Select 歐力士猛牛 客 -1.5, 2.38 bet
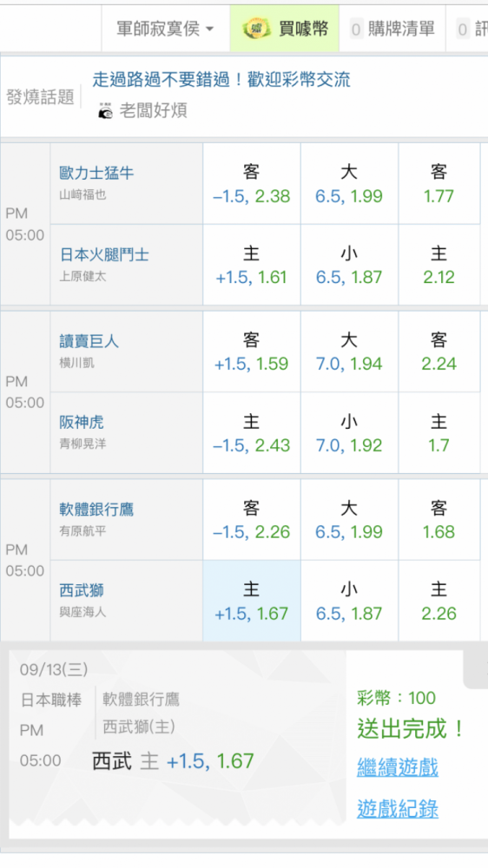488x868 pixels. click(252, 184)
